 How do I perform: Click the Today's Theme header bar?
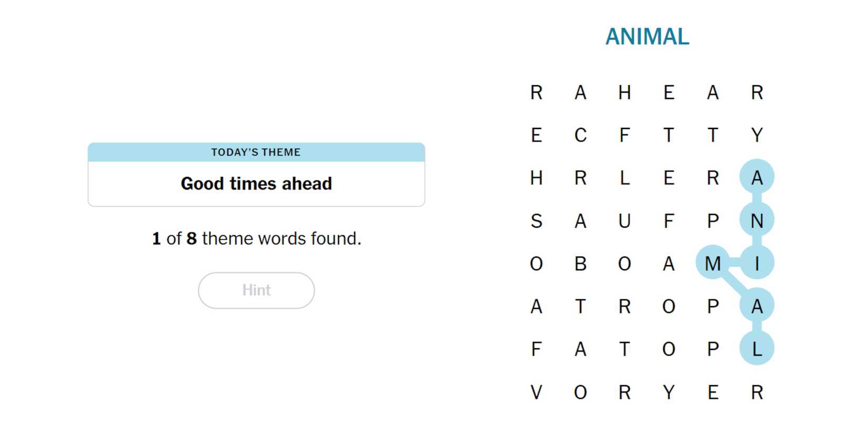(x=256, y=152)
